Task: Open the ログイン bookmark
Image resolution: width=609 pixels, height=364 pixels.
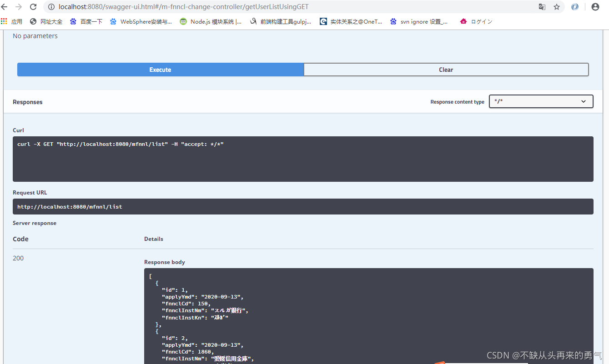Action: pos(476,21)
